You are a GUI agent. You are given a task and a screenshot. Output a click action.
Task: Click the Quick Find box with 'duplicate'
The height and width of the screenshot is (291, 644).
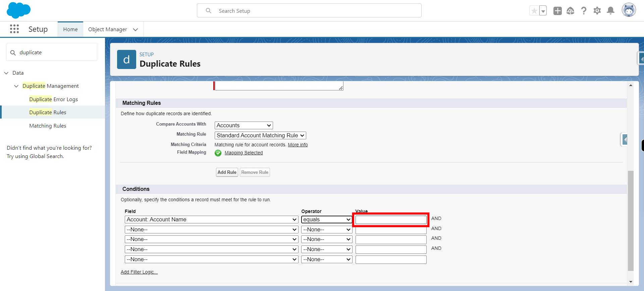(x=52, y=52)
